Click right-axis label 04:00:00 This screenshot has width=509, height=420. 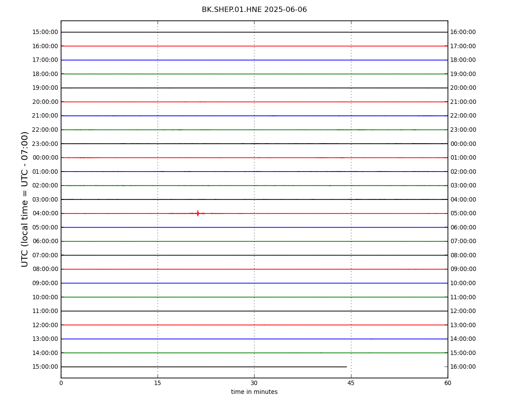click(463, 199)
